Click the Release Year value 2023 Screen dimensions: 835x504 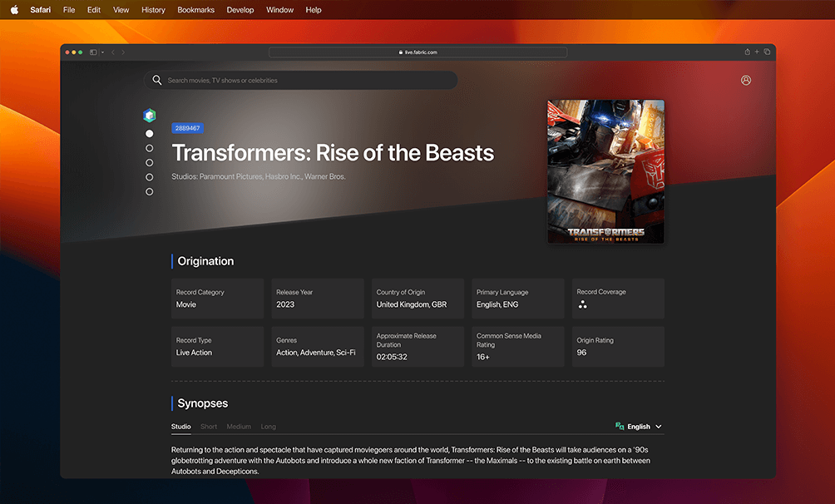click(285, 304)
